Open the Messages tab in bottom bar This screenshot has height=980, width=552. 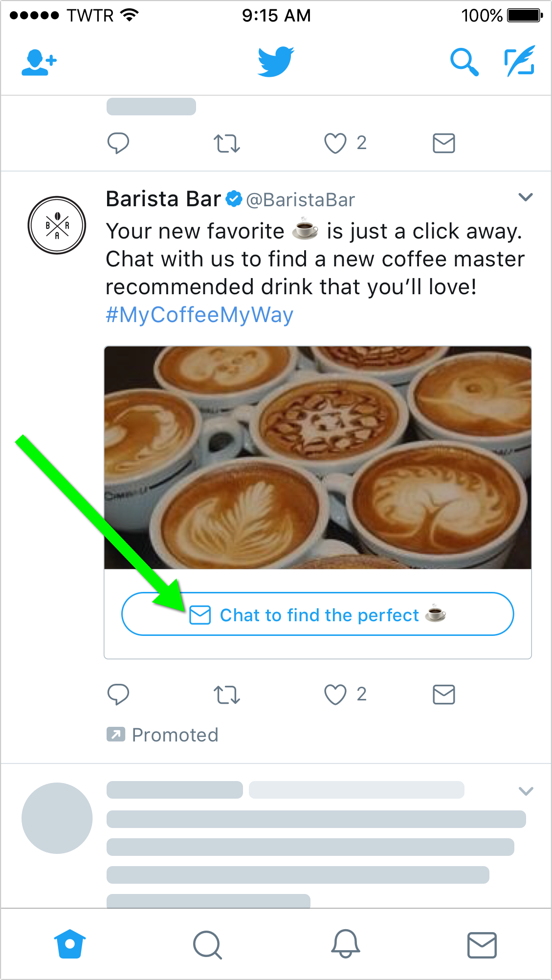pyautogui.click(x=482, y=944)
